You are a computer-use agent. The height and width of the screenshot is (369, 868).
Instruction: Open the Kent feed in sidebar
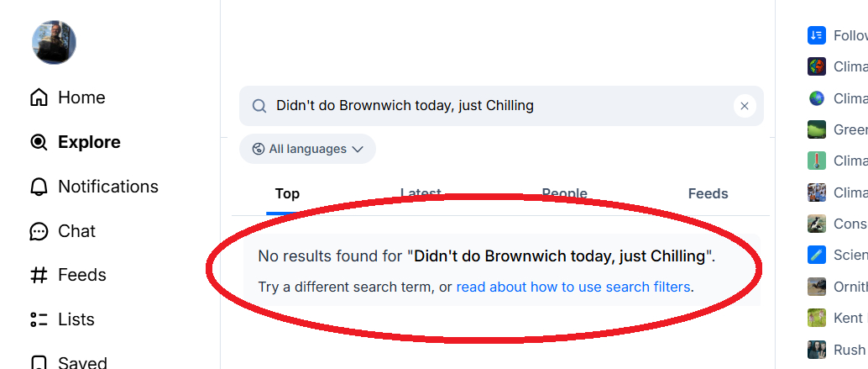[817, 318]
